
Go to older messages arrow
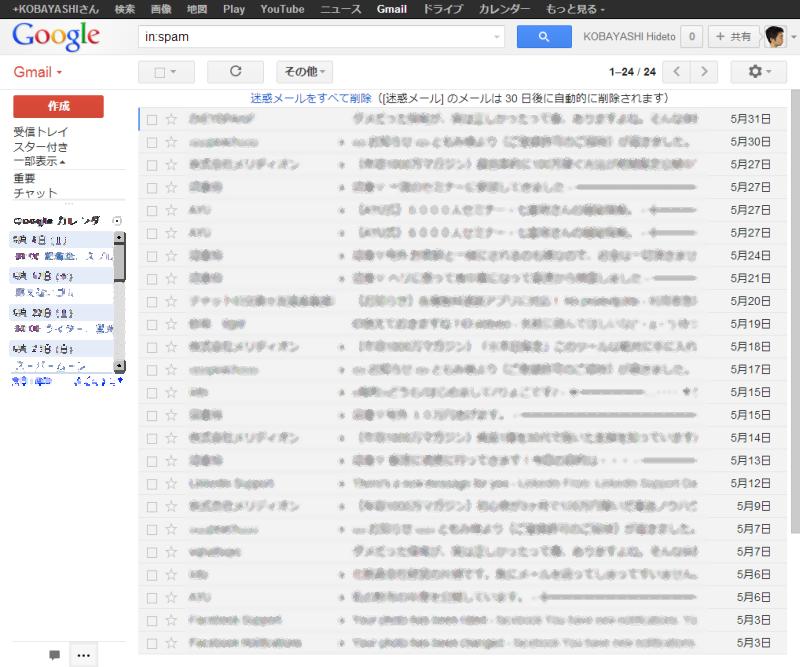[x=704, y=71]
